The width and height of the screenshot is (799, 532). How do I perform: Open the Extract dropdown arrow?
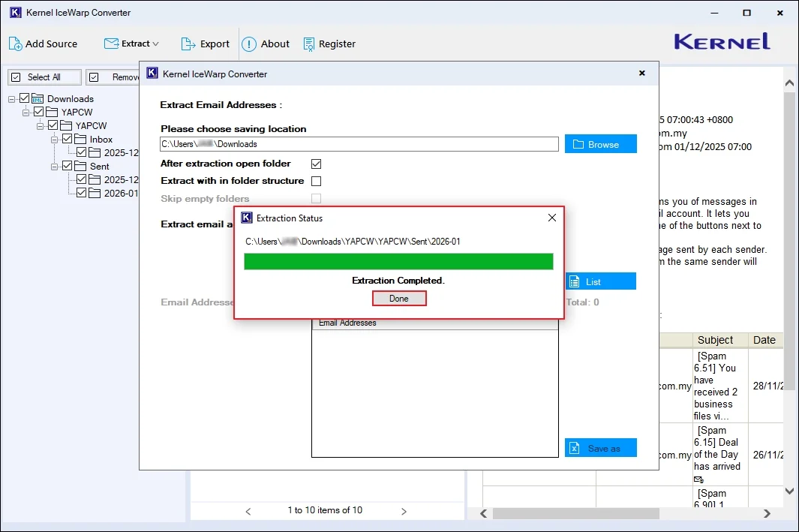tap(155, 44)
